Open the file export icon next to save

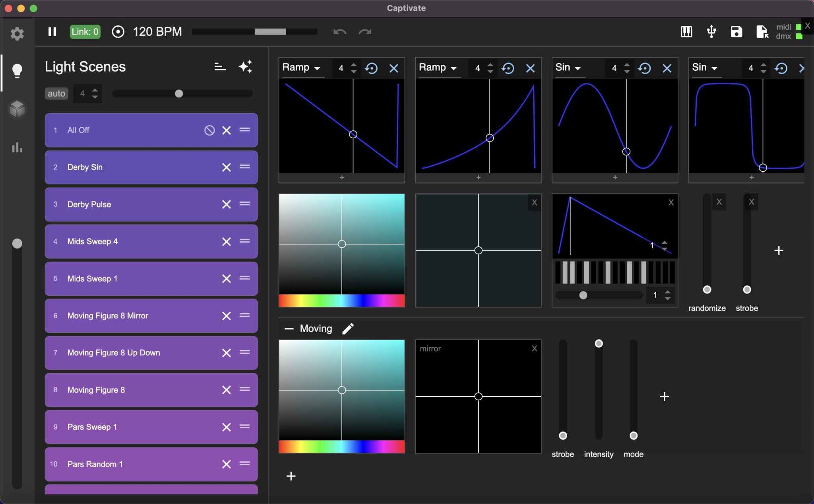tap(762, 32)
